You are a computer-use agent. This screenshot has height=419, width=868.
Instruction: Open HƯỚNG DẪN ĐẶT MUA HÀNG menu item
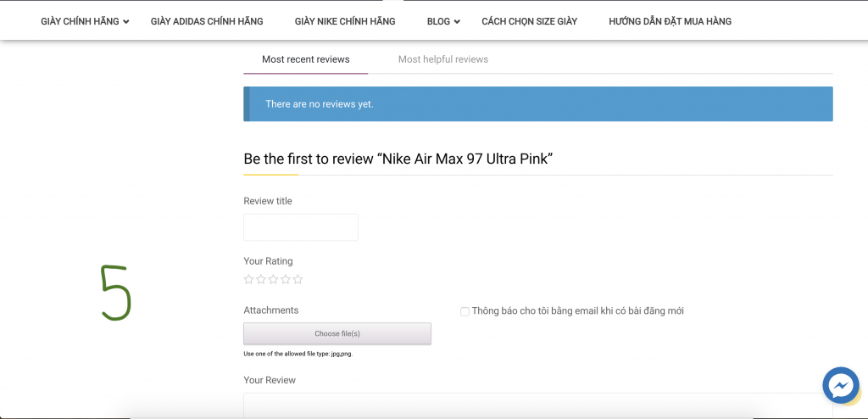(670, 21)
